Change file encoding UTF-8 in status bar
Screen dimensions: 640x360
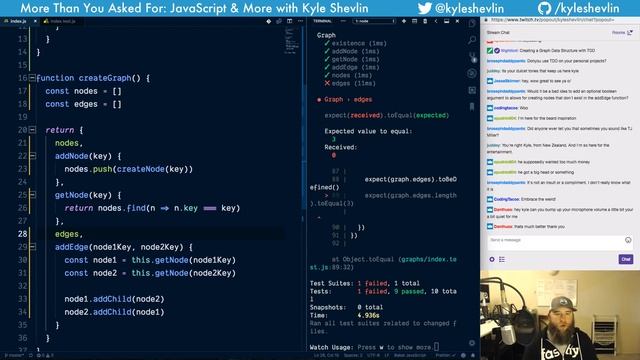click(x=373, y=356)
